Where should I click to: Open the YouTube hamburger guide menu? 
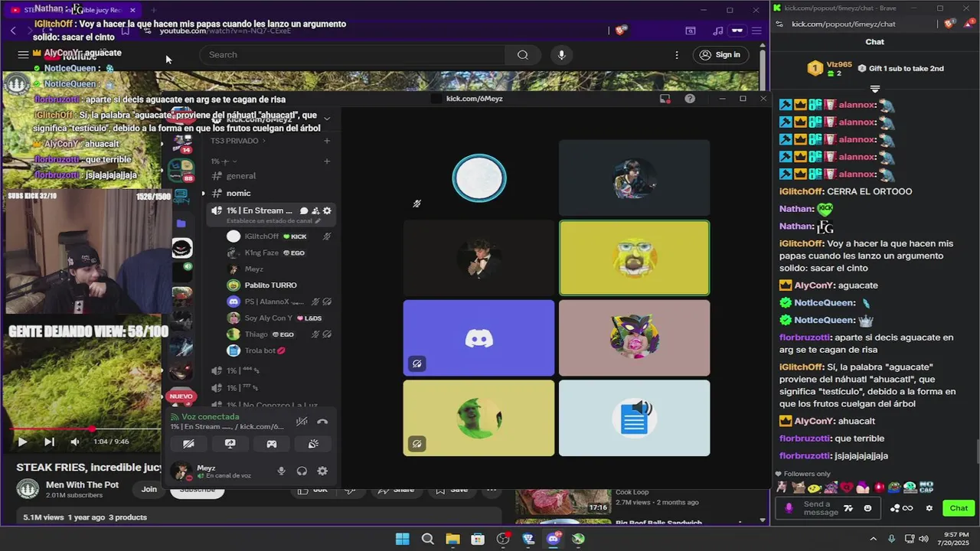[x=23, y=54]
